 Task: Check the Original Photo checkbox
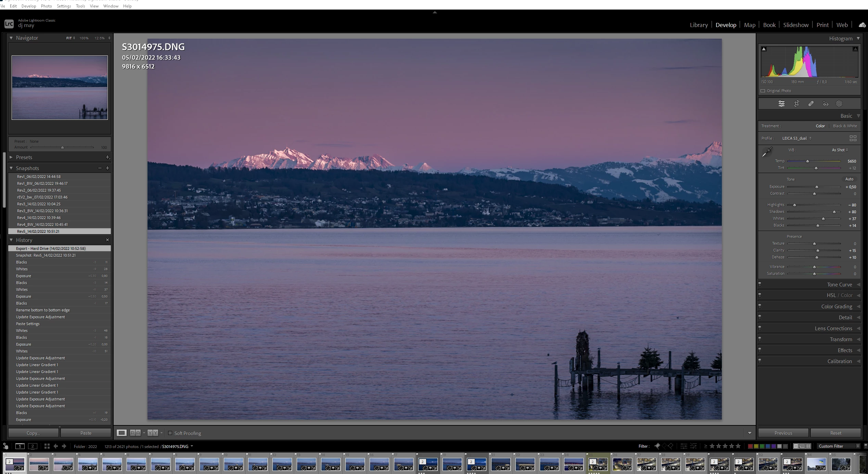point(763,91)
